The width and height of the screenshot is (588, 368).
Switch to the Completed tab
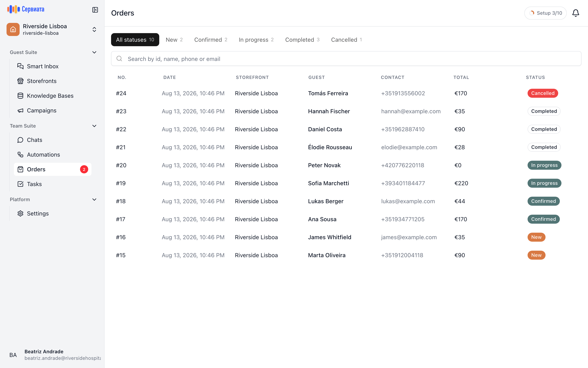tap(302, 40)
